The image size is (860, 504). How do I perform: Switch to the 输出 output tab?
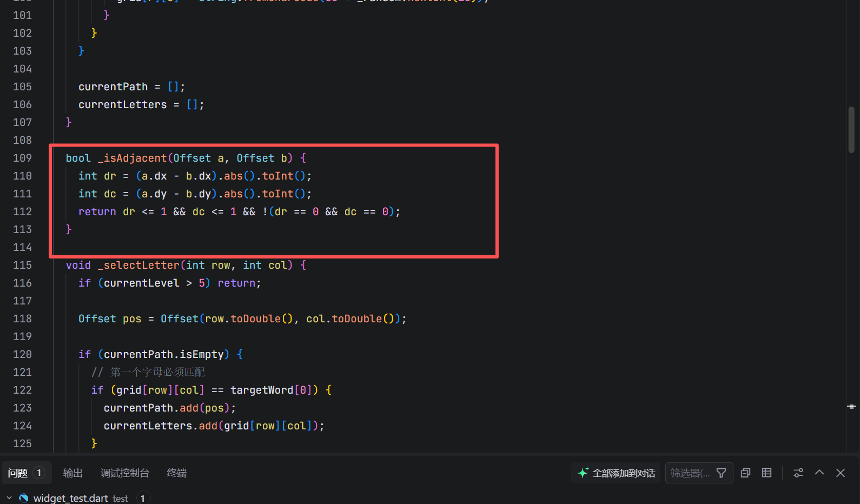(72, 473)
